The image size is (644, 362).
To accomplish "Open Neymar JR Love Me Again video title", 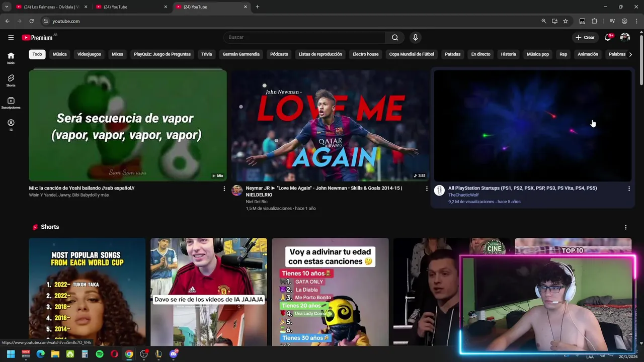I will click(x=324, y=192).
